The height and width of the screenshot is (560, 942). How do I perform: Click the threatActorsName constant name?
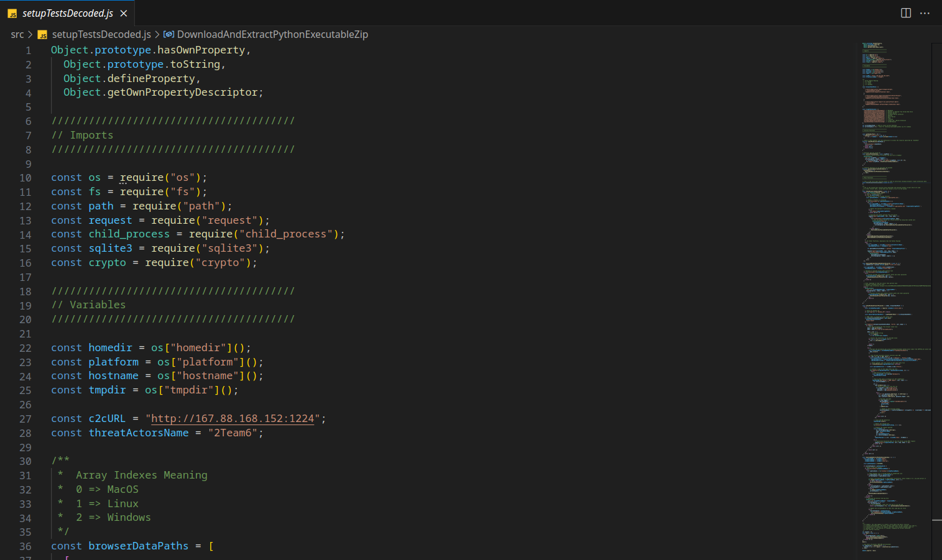pos(139,433)
